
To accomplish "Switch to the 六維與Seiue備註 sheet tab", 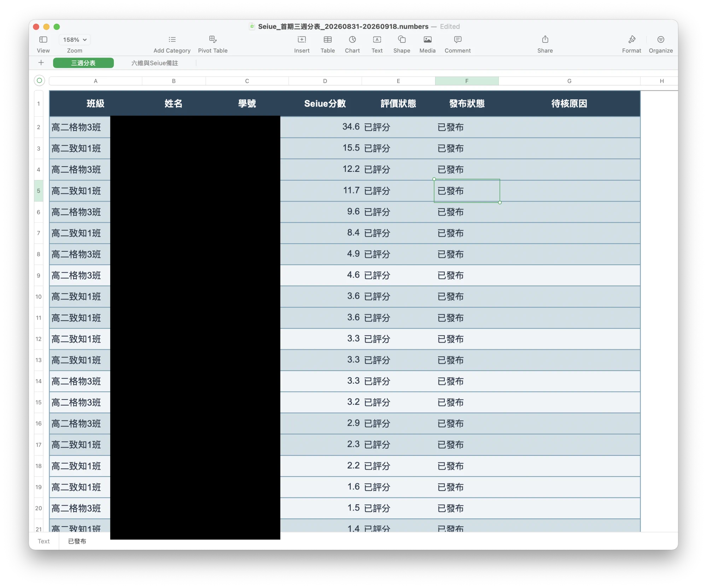I will pos(155,63).
